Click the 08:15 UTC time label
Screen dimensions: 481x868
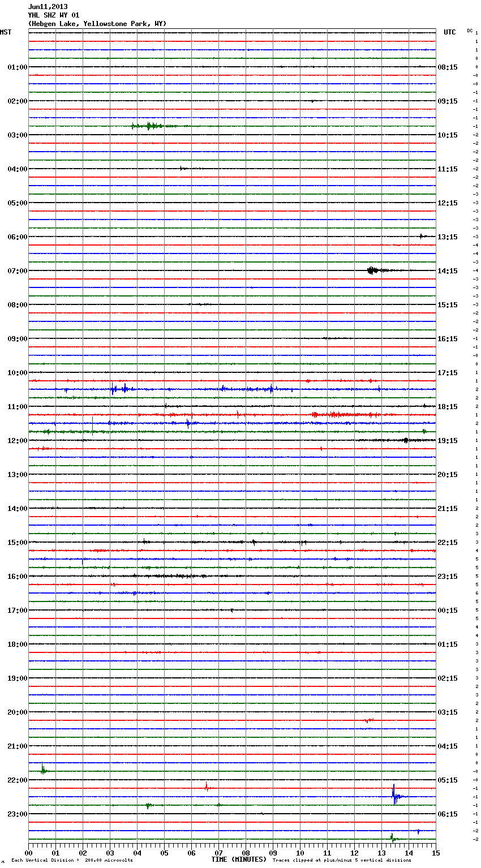tap(448, 67)
